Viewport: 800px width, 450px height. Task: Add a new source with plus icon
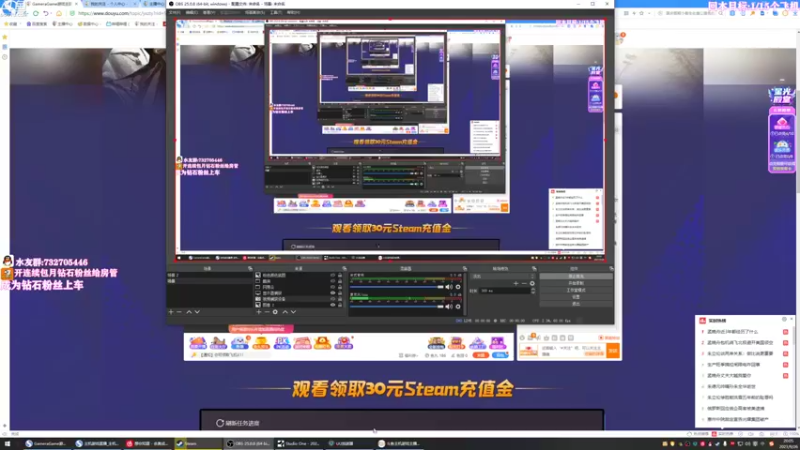pos(259,312)
